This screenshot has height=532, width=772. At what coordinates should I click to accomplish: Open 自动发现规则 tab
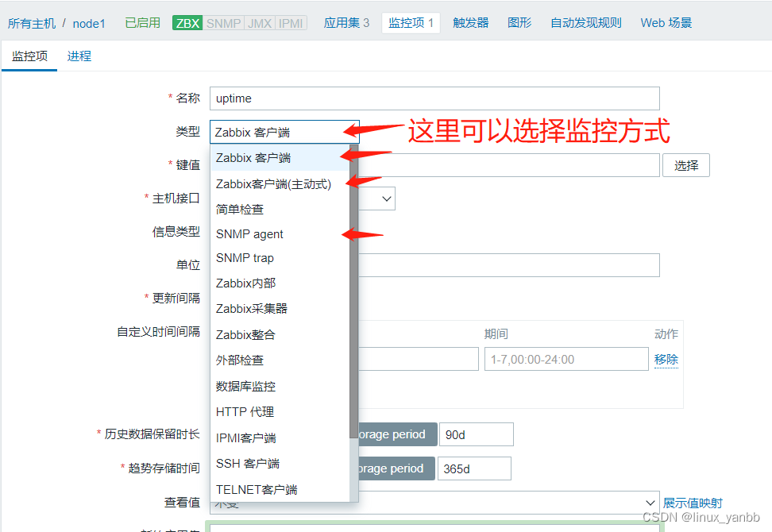click(x=586, y=23)
